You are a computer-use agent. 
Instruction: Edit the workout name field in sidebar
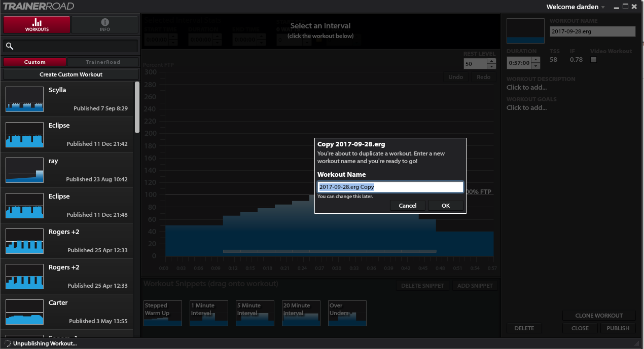[x=592, y=31]
